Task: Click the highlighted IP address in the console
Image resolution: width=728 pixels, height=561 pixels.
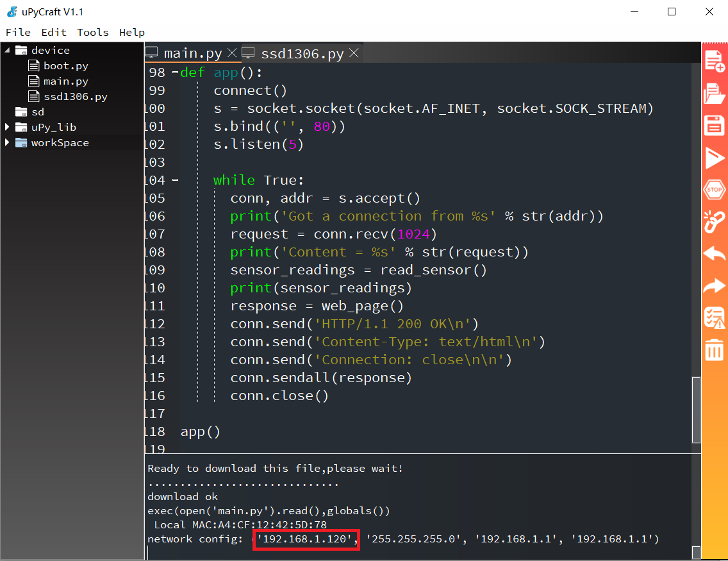Action: pyautogui.click(x=306, y=539)
